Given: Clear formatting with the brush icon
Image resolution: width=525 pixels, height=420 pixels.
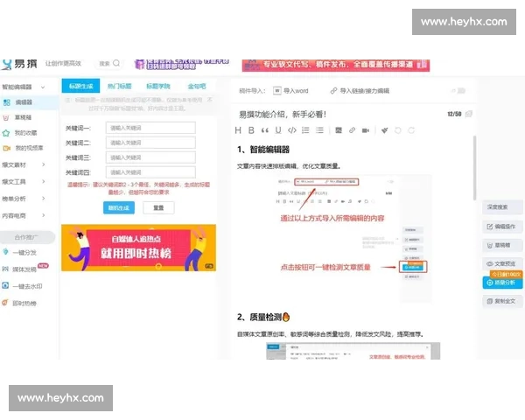Looking at the screenshot, I should 384,130.
